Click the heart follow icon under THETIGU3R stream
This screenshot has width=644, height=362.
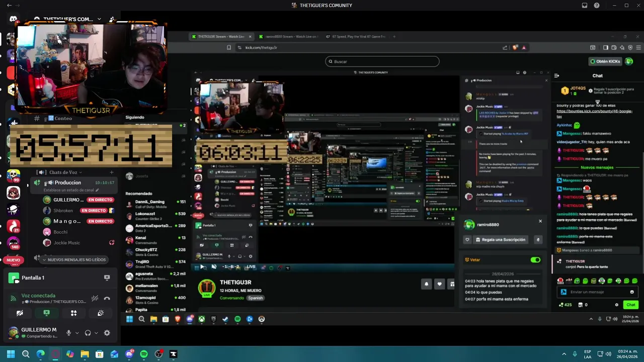(439, 284)
